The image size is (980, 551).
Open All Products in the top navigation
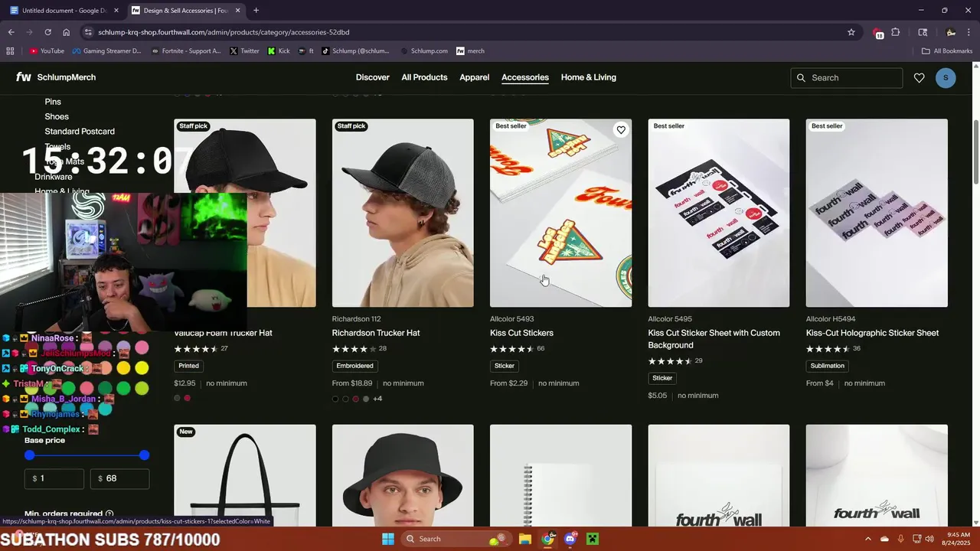pyautogui.click(x=424, y=77)
